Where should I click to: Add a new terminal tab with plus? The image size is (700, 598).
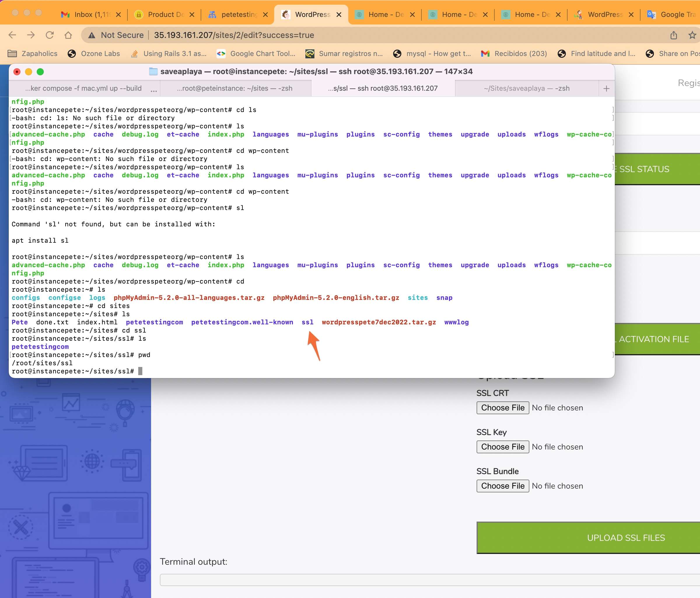click(606, 88)
